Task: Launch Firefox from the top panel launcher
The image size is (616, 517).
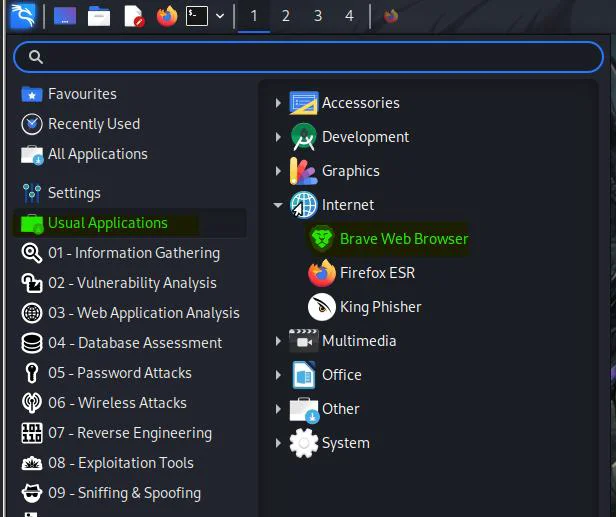Action: pos(167,16)
